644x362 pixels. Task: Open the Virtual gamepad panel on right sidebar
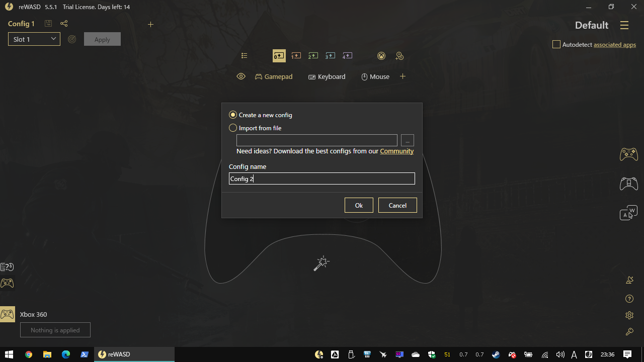pyautogui.click(x=628, y=154)
